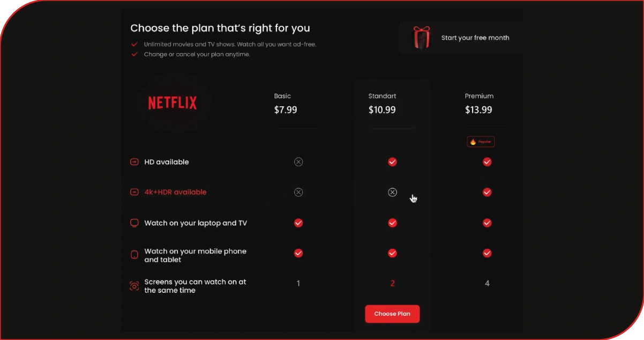The image size is (644, 340).
Task: Click the Standart HD checkmark
Action: [x=392, y=161]
